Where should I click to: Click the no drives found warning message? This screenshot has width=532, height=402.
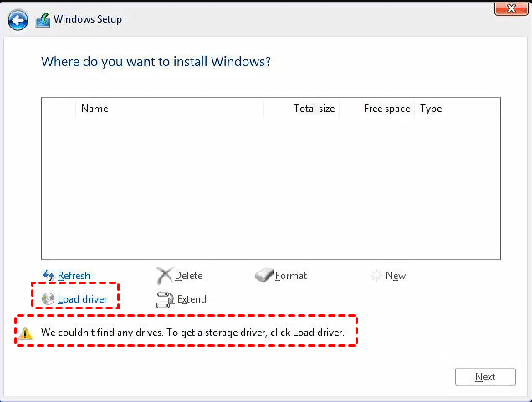[x=192, y=333]
